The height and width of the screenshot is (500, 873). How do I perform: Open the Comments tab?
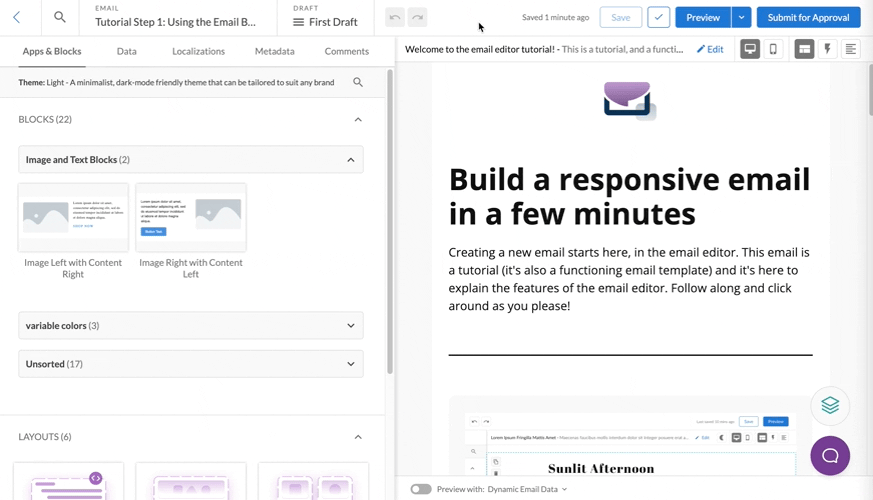click(x=346, y=51)
